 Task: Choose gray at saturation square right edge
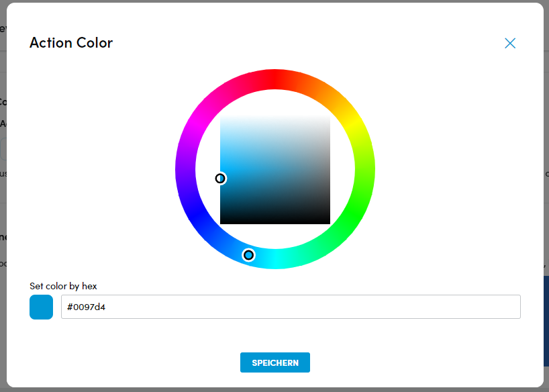(x=328, y=169)
